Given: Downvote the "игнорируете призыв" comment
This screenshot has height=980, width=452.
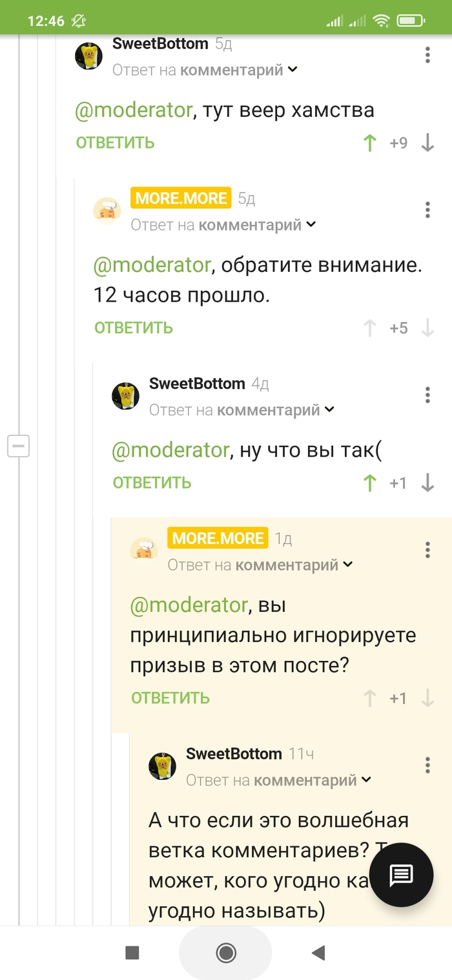Looking at the screenshot, I should click(x=427, y=698).
